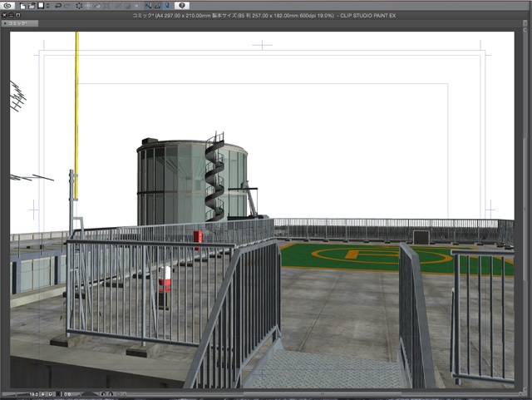This screenshot has width=532, height=400.
Task: Click Clear Outside Selection icon
Action: click(x=88, y=6)
